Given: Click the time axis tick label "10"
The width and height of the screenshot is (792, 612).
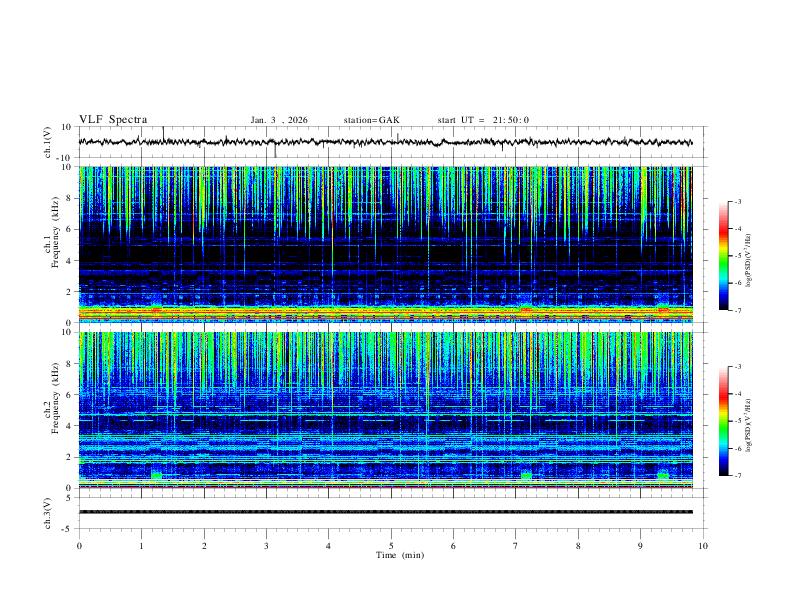Looking at the screenshot, I should coord(703,546).
